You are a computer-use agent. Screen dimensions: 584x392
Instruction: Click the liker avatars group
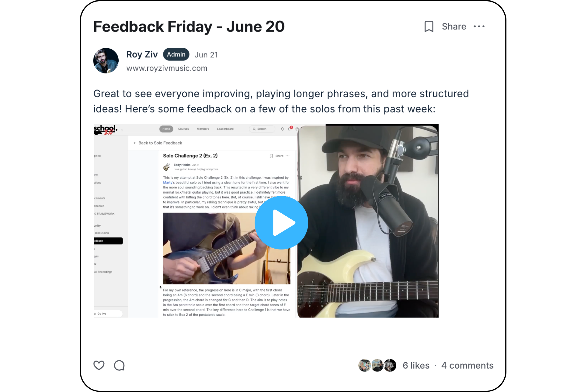[377, 365]
